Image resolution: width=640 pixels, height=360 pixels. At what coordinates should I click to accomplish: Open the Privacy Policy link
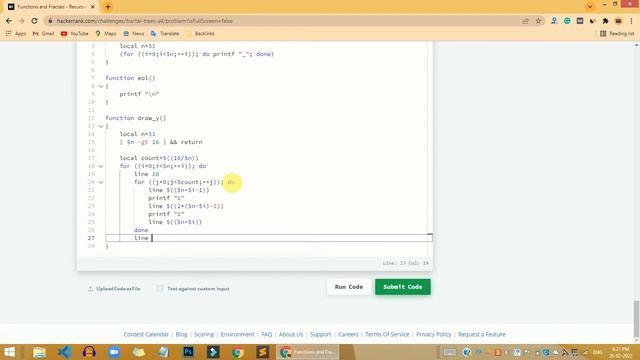(x=433, y=334)
